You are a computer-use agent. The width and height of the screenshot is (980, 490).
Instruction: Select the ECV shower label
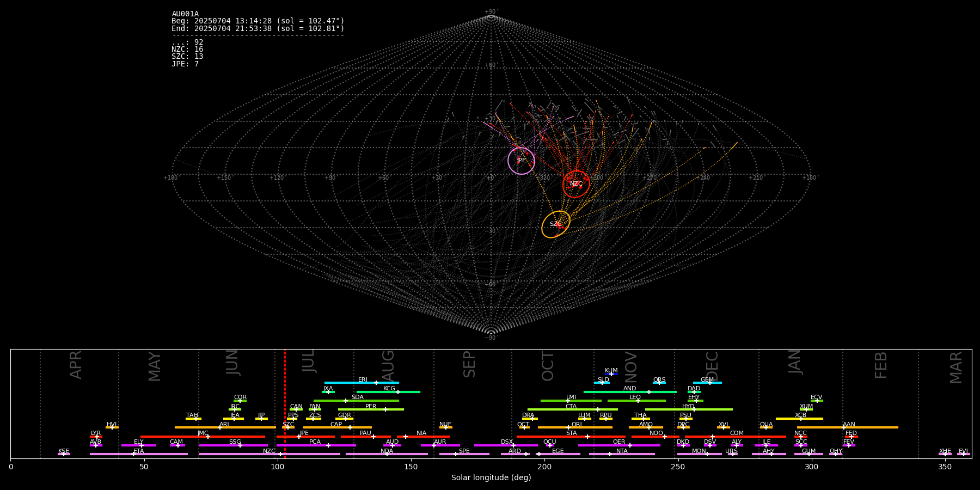[817, 397]
